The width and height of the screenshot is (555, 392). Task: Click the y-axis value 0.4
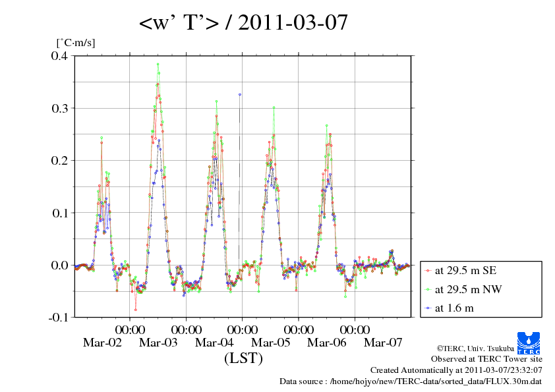click(x=59, y=55)
